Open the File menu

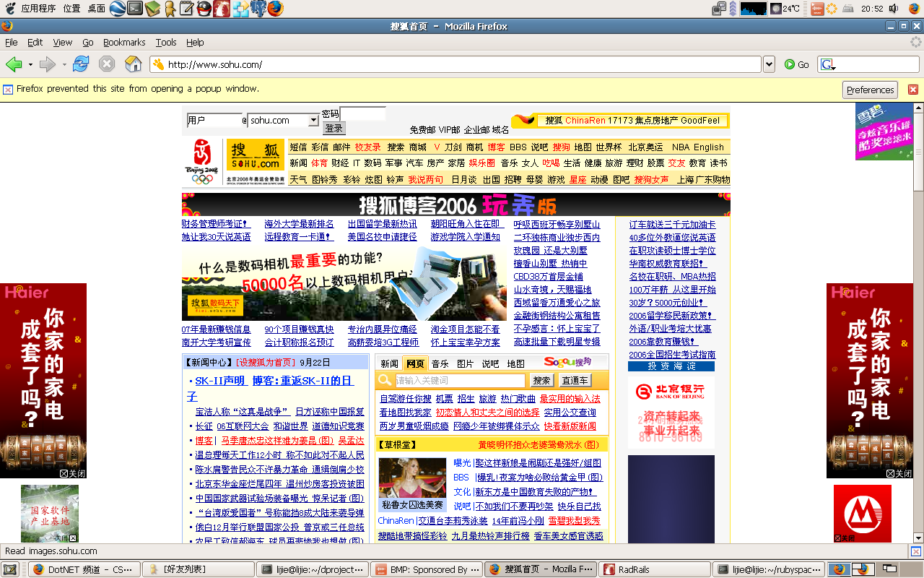[x=12, y=42]
